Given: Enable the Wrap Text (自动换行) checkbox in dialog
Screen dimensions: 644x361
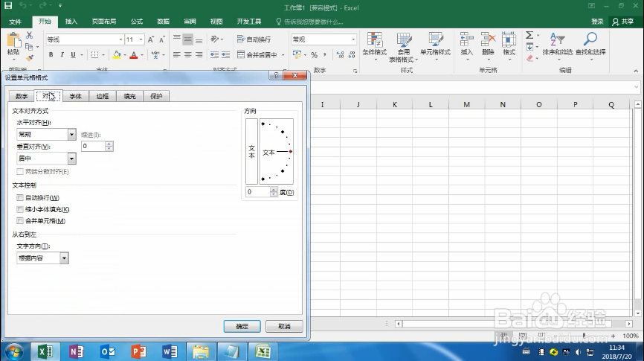Looking at the screenshot, I should (20, 198).
